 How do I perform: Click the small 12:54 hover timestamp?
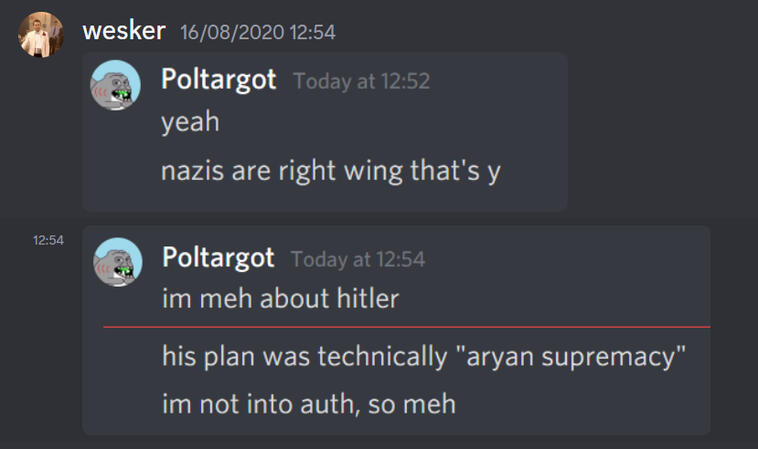pos(48,240)
